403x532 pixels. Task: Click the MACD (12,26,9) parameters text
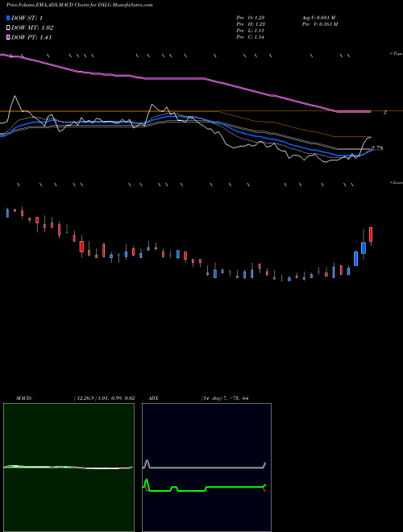104,398
